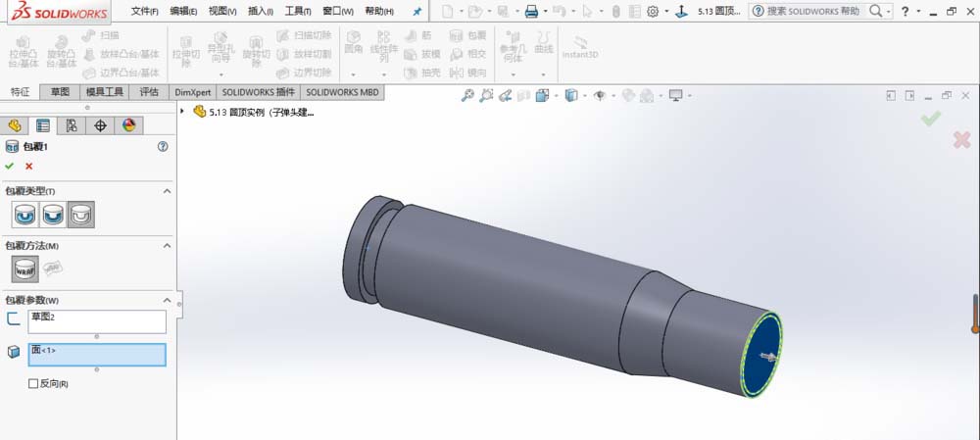Screen dimensions: 980x440
Task: Select the Deboss wrap type
Action: pos(53,215)
